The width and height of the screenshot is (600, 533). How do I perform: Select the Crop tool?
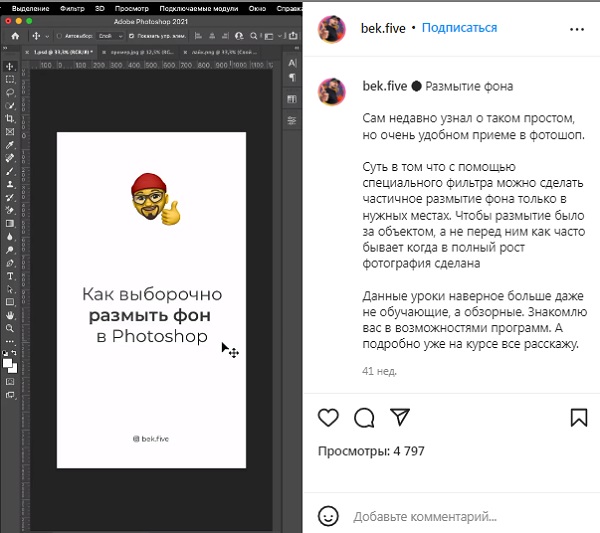coord(10,119)
